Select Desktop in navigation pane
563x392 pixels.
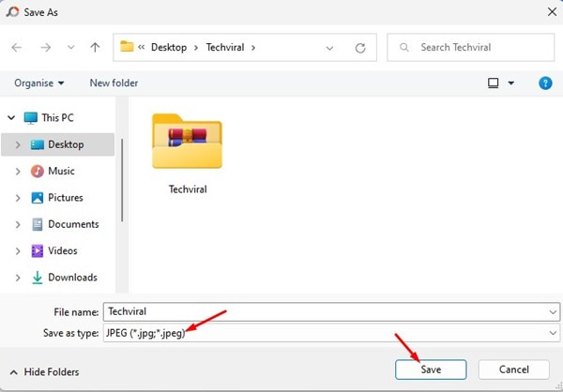pos(57,144)
